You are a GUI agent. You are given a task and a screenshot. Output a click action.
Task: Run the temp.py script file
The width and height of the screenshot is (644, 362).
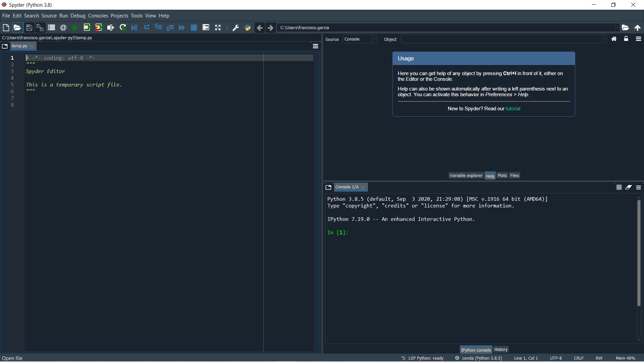click(75, 27)
